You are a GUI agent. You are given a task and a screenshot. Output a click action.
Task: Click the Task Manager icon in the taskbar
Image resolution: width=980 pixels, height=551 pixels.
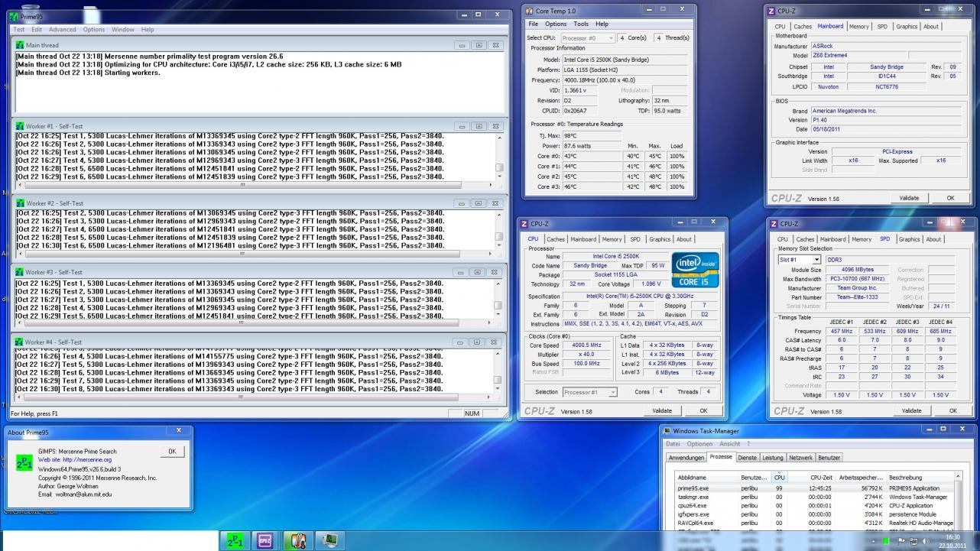(330, 540)
